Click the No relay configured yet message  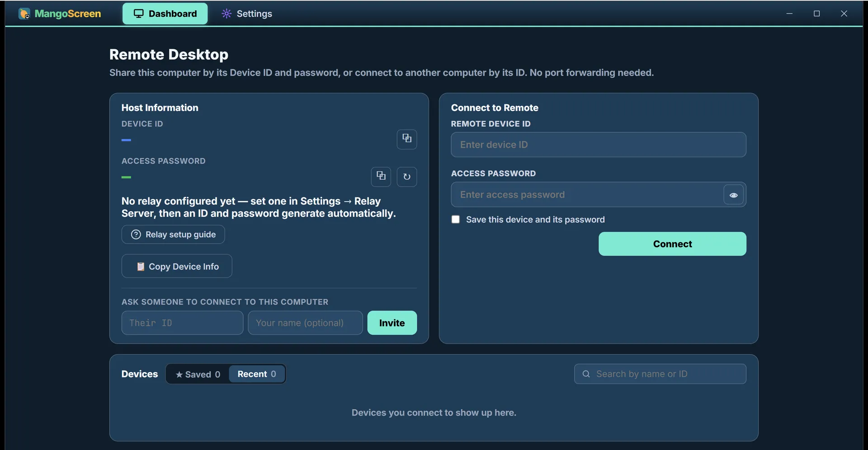point(259,207)
